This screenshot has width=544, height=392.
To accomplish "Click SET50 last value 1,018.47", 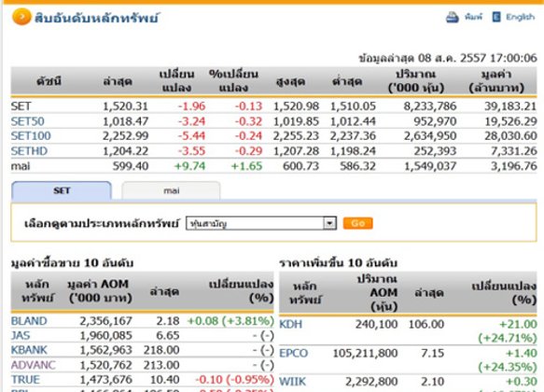I will click(x=125, y=121).
